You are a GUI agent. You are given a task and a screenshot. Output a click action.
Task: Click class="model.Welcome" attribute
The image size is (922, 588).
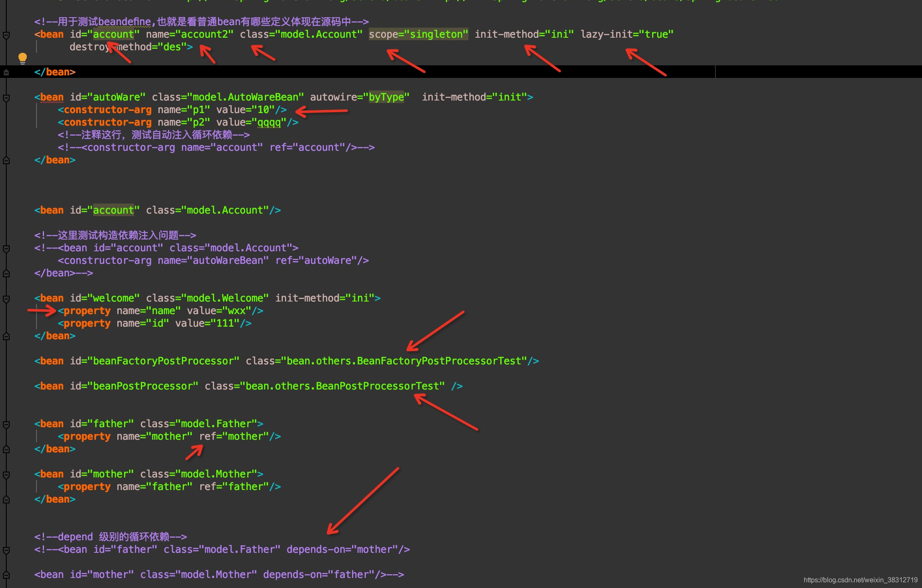point(207,298)
